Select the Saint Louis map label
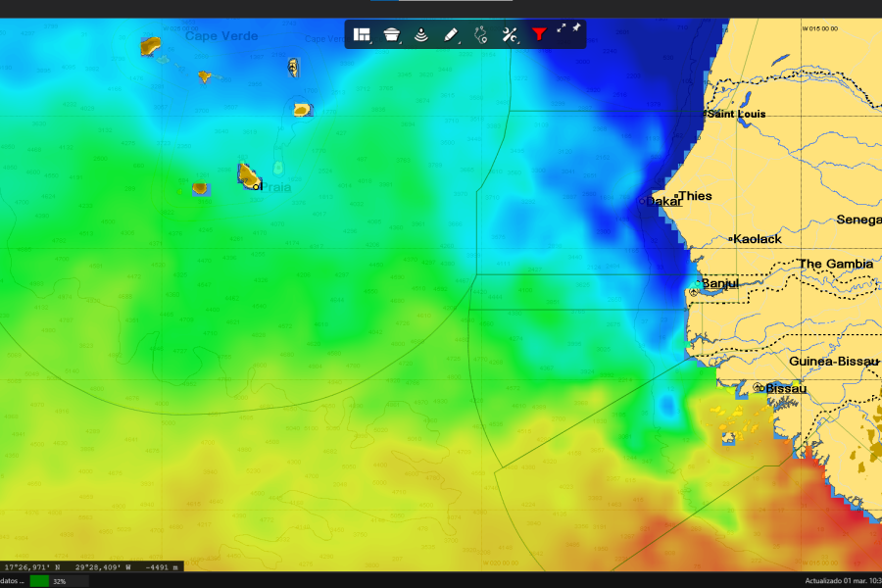Viewport: 882px width, 588px height. (x=737, y=114)
